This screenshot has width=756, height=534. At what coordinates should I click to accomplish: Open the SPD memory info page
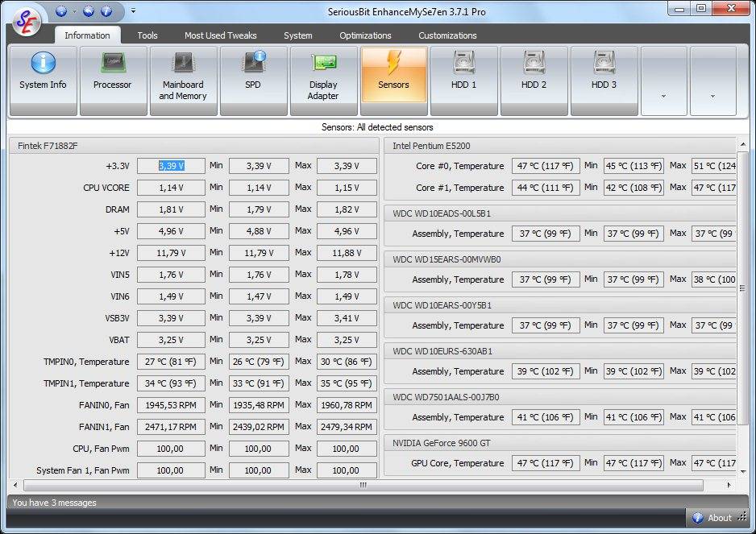tap(253, 81)
